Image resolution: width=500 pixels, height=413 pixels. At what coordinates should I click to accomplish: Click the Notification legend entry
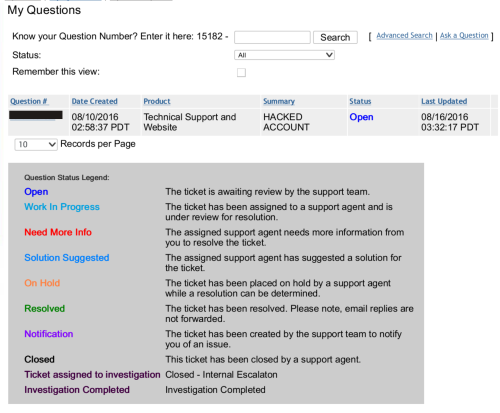[x=49, y=334]
